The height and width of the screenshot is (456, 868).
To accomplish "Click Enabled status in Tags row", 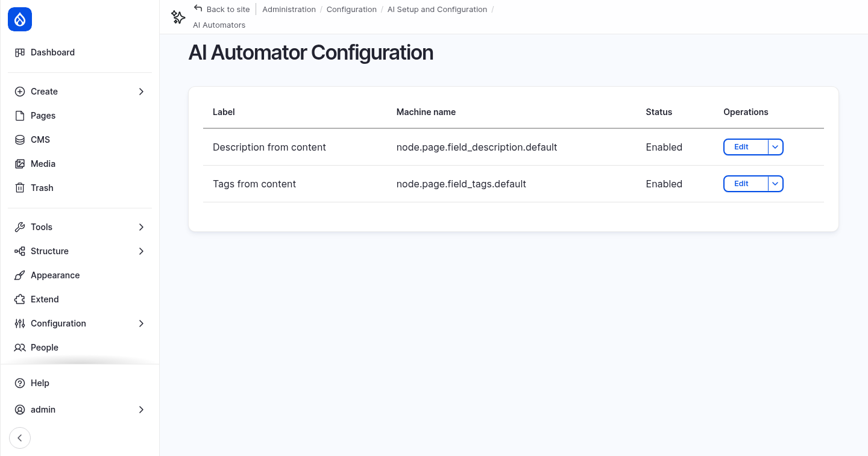I will (664, 184).
